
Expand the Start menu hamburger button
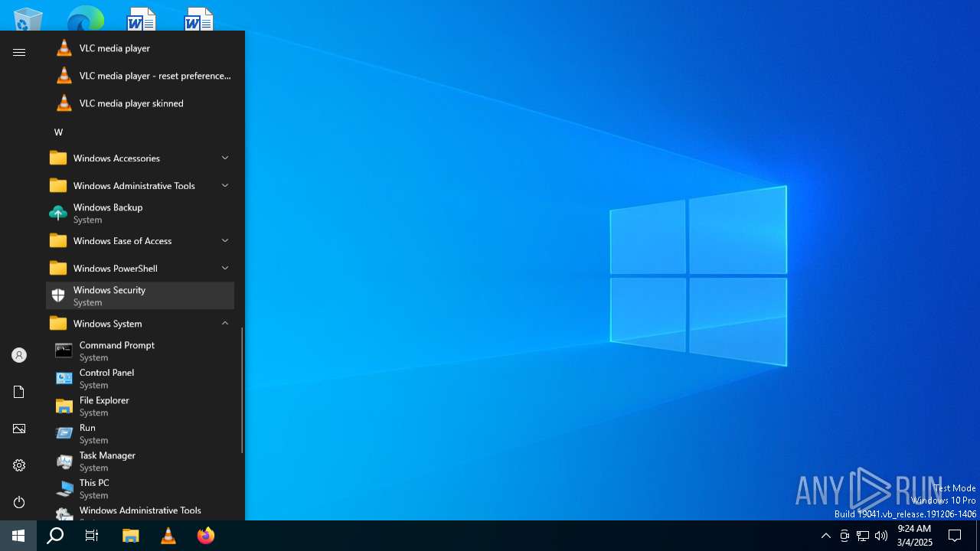point(19,52)
